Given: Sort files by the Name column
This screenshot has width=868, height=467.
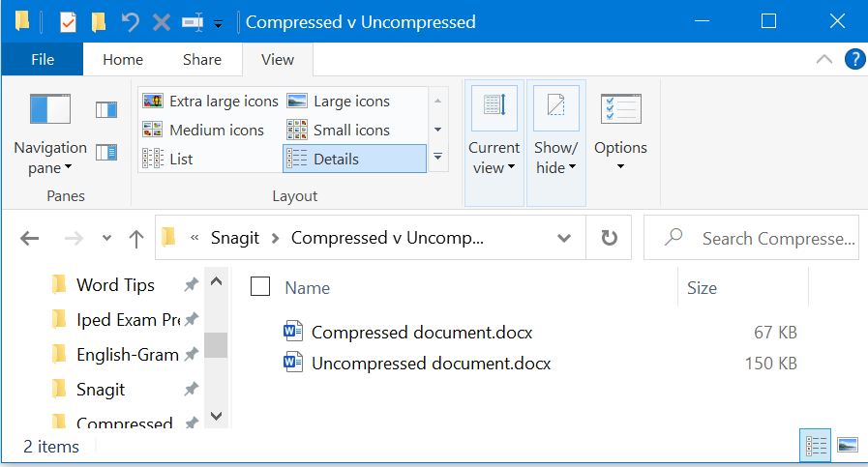Looking at the screenshot, I should coord(307,288).
